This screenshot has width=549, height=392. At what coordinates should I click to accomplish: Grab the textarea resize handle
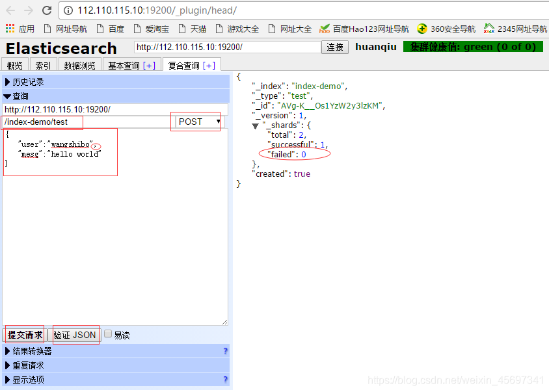[x=225, y=322]
